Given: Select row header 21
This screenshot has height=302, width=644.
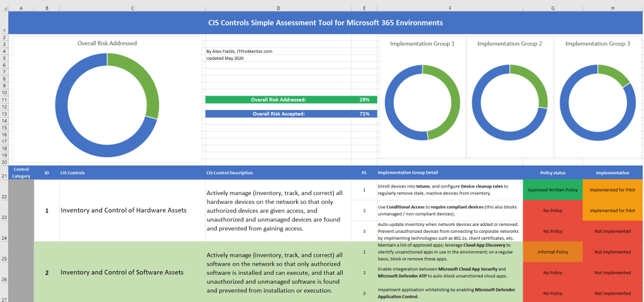Looking at the screenshot, I should click(x=4, y=172).
